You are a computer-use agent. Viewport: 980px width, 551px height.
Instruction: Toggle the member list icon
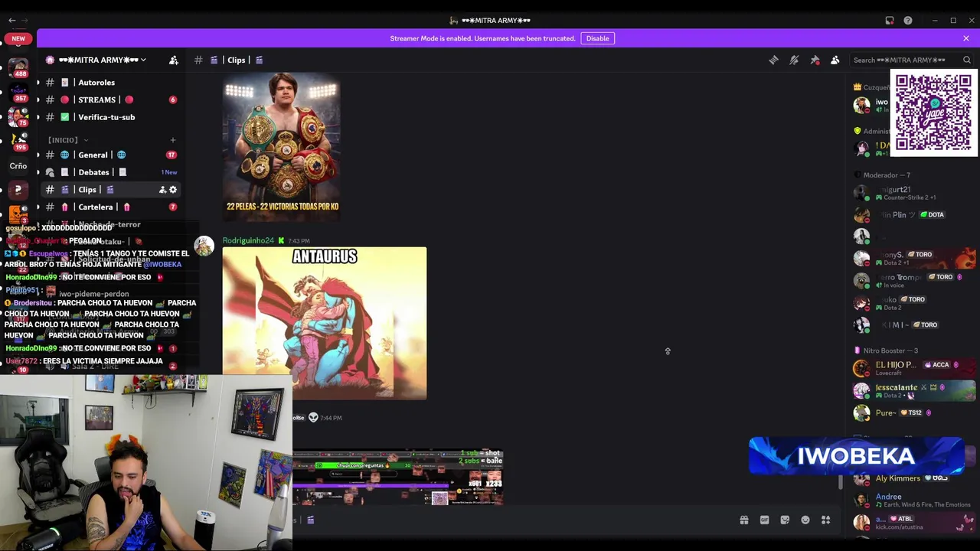(x=835, y=60)
